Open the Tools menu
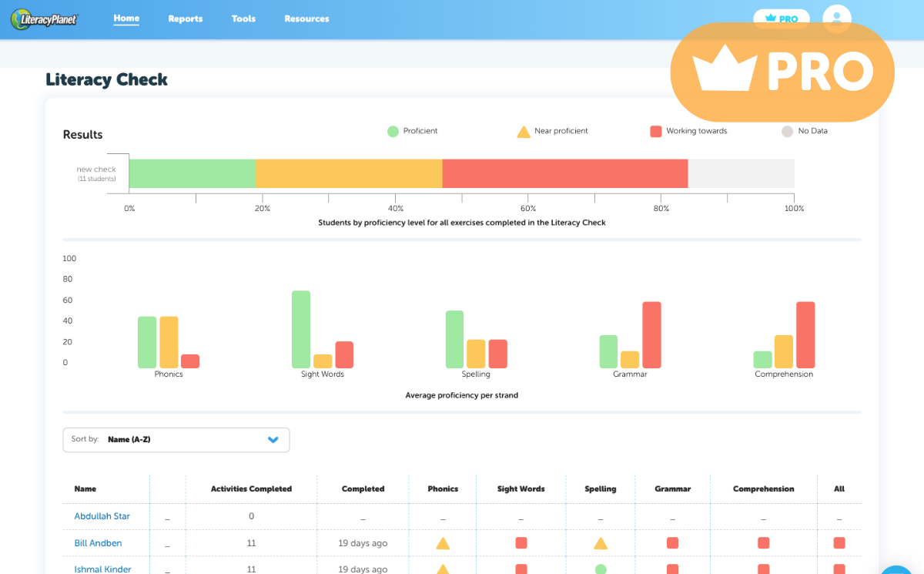This screenshot has height=574, width=924. [x=243, y=19]
